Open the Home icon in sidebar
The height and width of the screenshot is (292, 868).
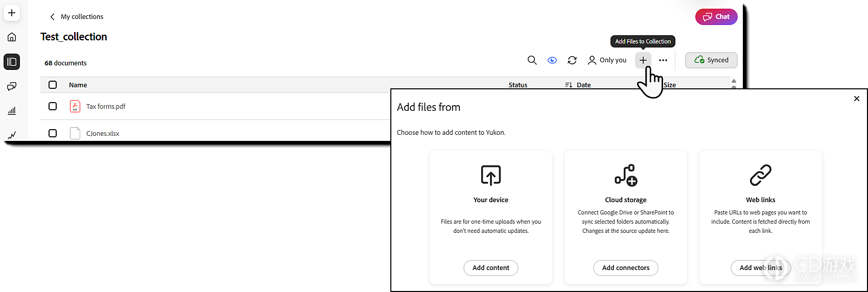tap(12, 37)
